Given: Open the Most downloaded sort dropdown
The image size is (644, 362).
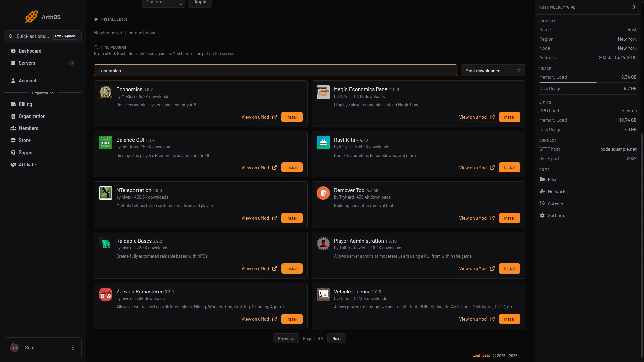Looking at the screenshot, I should coord(493,71).
